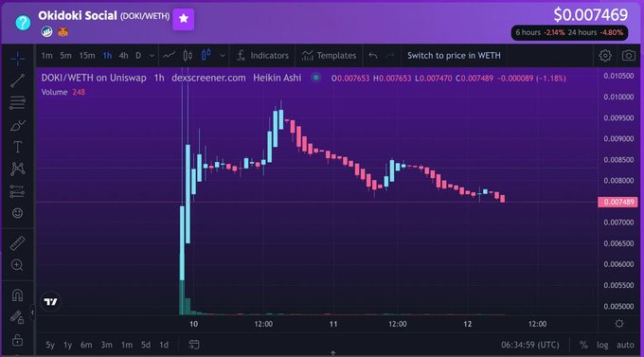Click the 0.007489 current price label
Image resolution: width=644 pixels, height=357 pixels.
pos(617,202)
